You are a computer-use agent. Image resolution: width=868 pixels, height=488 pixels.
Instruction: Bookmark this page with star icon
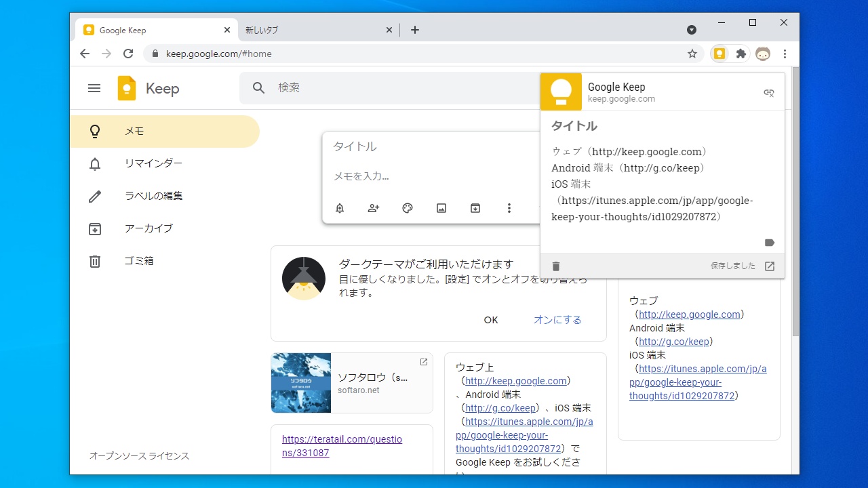pos(692,54)
